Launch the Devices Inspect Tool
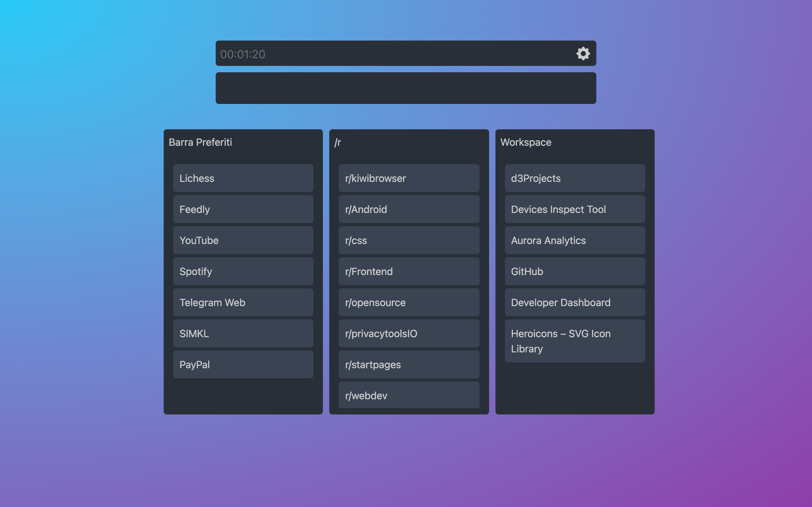The height and width of the screenshot is (507, 812). 574,209
